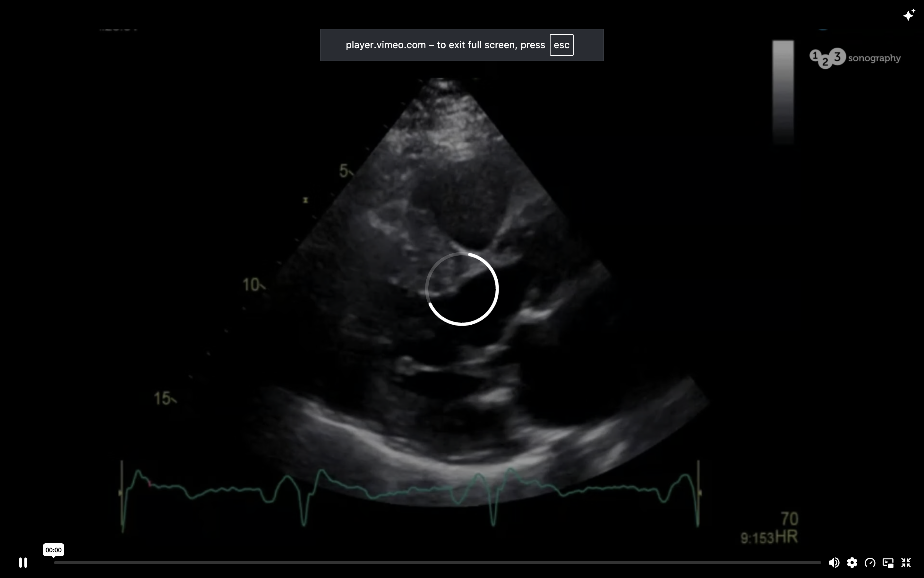This screenshot has height=578, width=924.
Task: Click the 70 heart rate value
Action: coord(789,519)
